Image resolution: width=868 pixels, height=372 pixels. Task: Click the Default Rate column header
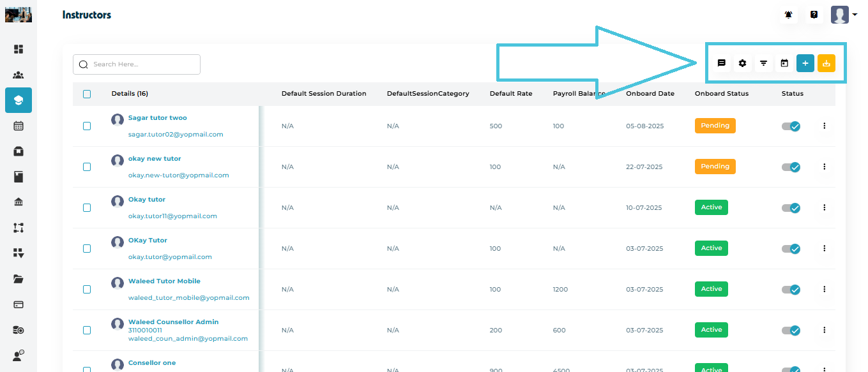pyautogui.click(x=510, y=94)
